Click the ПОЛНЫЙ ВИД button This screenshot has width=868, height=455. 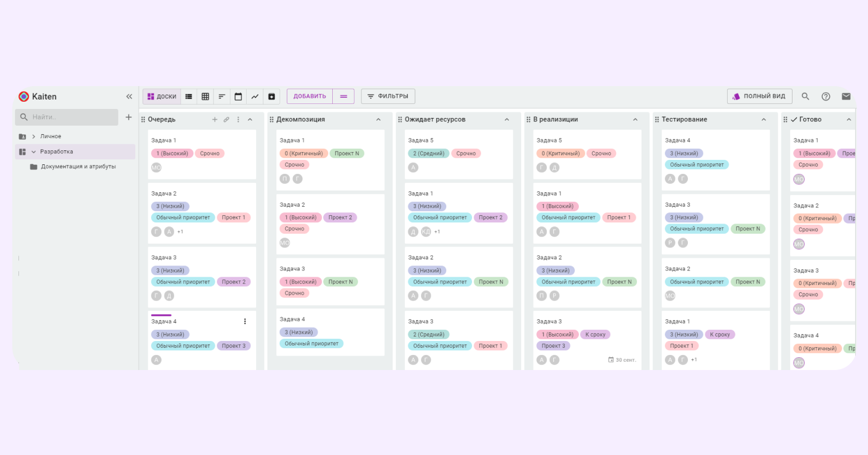(759, 97)
